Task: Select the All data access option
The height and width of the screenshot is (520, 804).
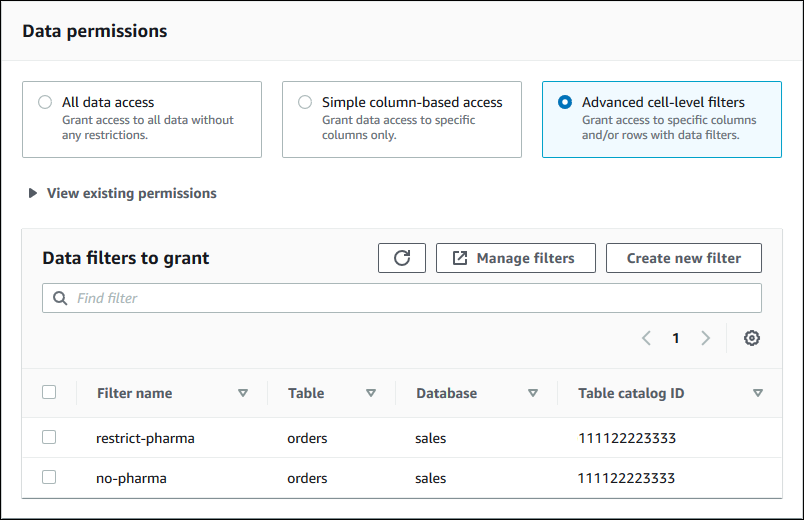Action: point(45,102)
